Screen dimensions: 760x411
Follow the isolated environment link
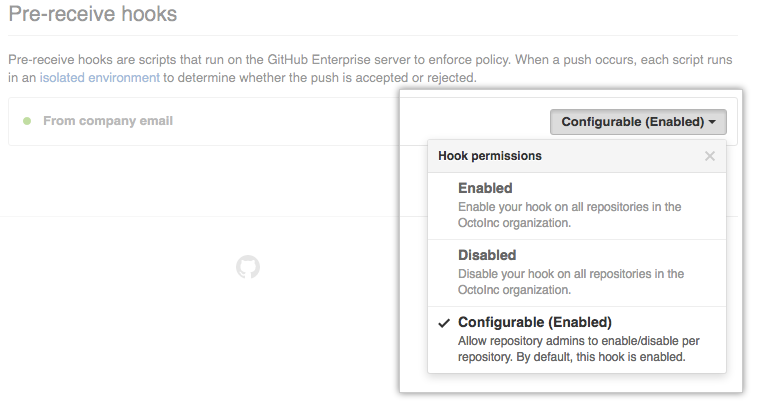pyautogui.click(x=99, y=77)
